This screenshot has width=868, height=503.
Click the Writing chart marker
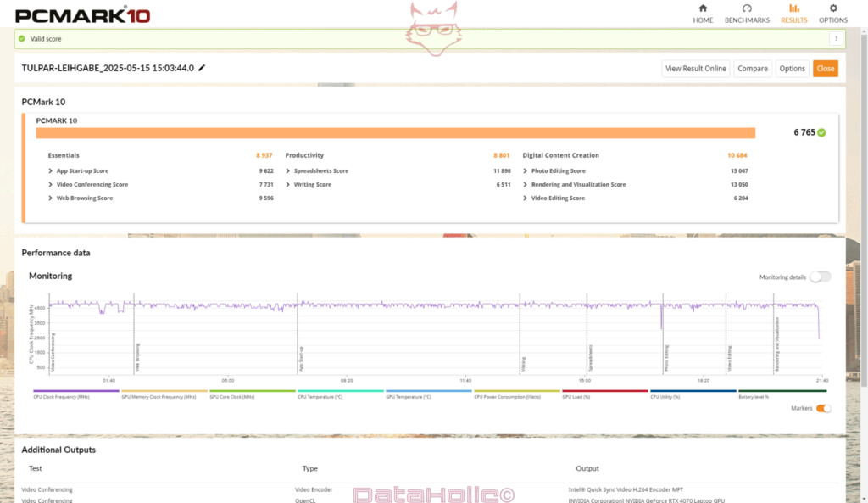coord(523,364)
